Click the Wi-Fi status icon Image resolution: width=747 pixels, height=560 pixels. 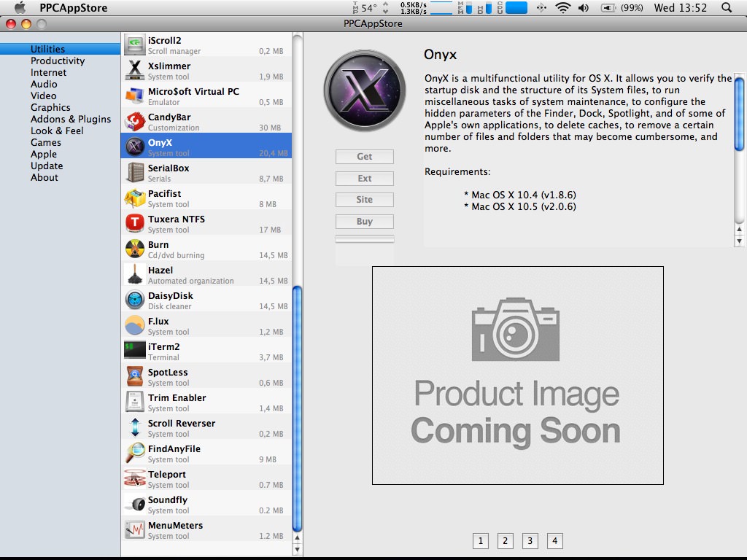point(562,7)
